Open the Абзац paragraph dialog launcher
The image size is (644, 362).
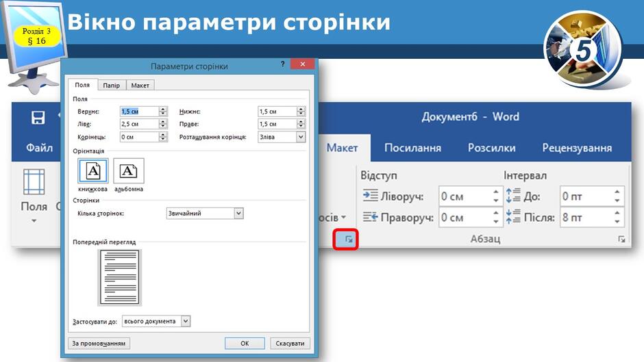[x=621, y=239]
